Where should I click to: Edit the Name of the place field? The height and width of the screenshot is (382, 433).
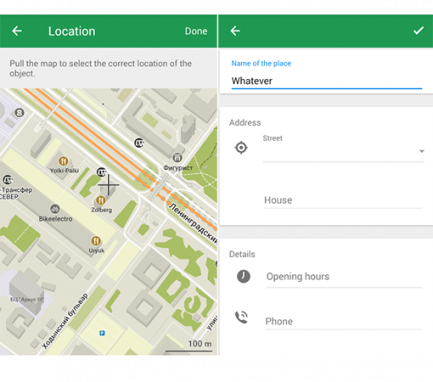[326, 81]
